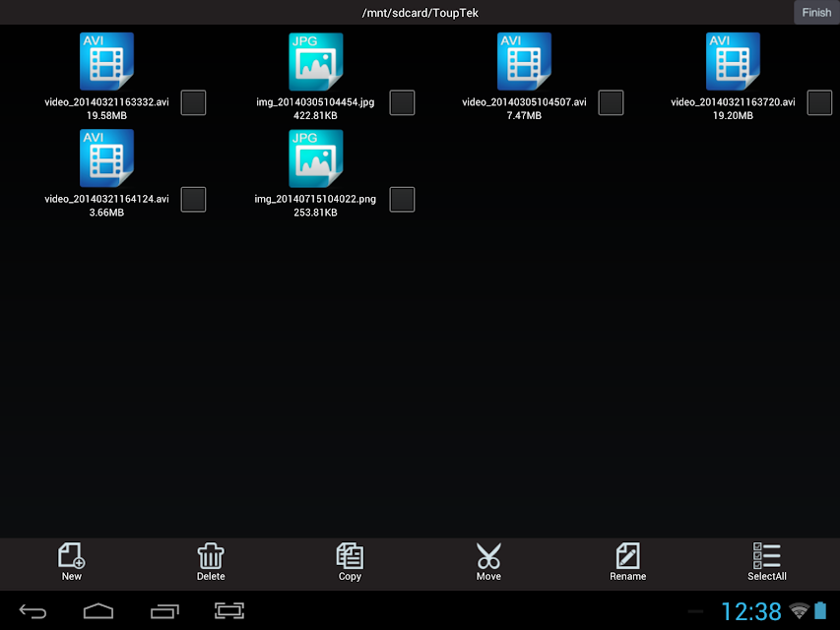
Task: Check the box for img_20140305104454.jpg
Action: (x=403, y=102)
